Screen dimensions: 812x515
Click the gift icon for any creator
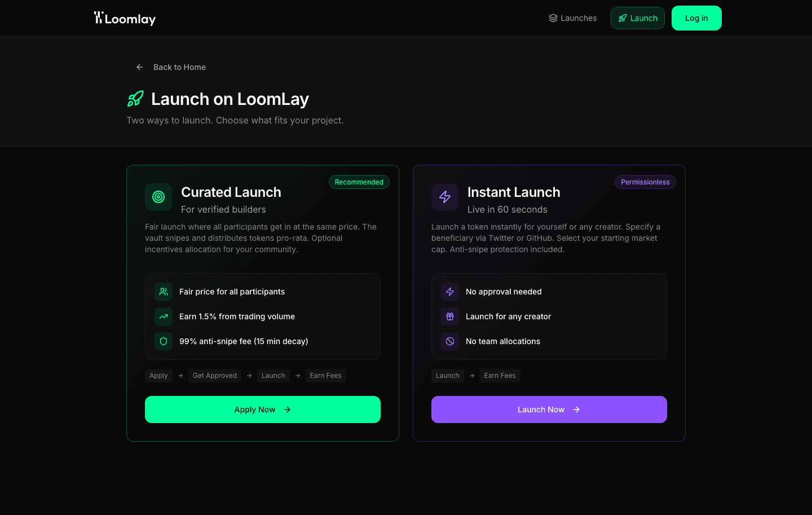point(450,316)
